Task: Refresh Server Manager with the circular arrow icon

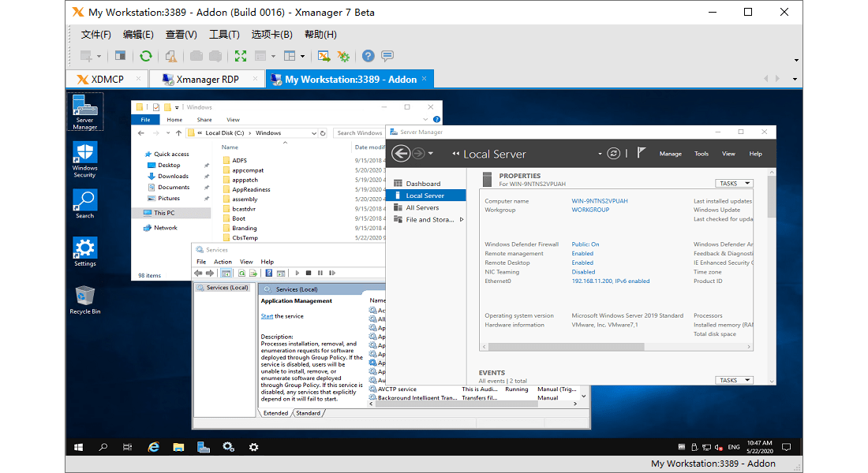Action: pyautogui.click(x=614, y=154)
